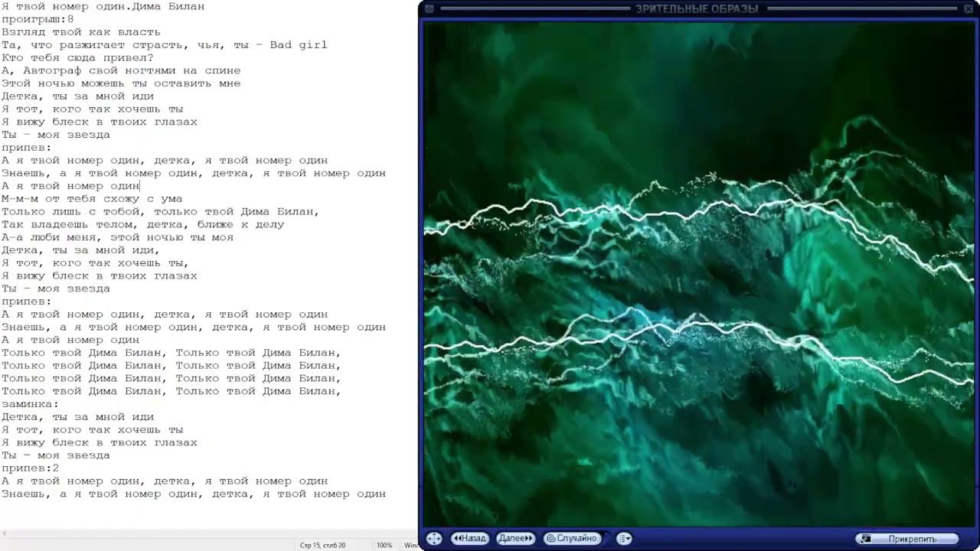The image size is (980, 551).
Task: Click the line 'Кто тебя сюда привел?'
Action: [x=77, y=57]
